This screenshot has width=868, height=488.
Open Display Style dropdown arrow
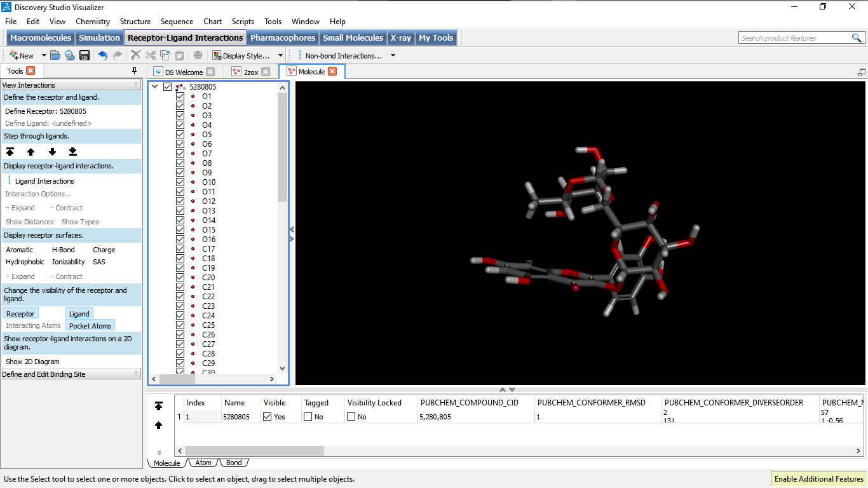pos(280,55)
